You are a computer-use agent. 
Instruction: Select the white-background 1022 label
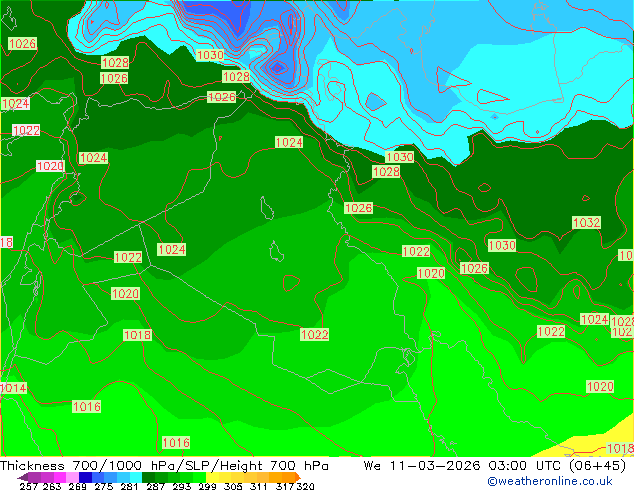click(26, 130)
